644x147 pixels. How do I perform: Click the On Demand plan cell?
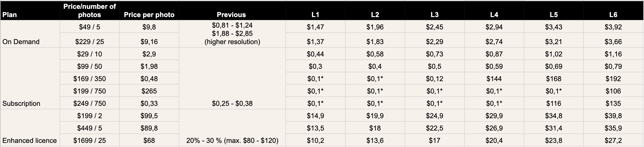[x=30, y=34]
